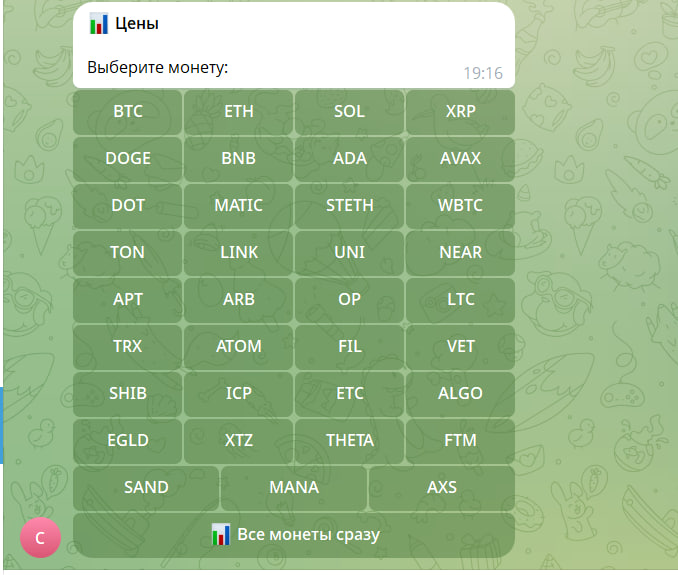Select the NEAR coin button
This screenshot has width=678, height=575.
point(461,253)
